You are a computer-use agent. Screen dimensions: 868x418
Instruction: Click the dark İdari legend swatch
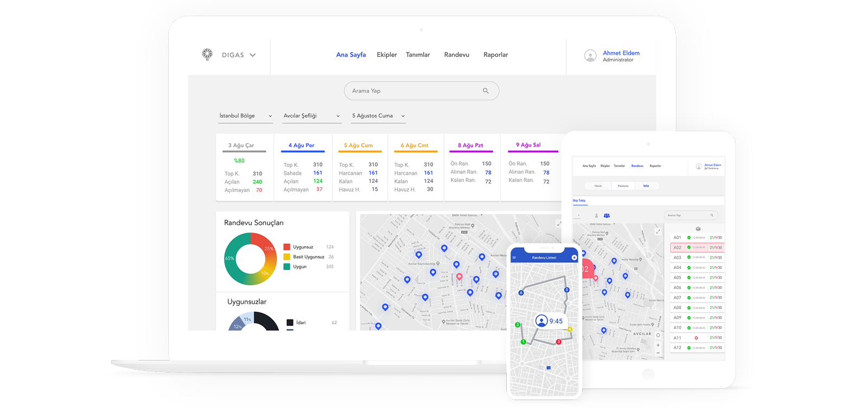pyautogui.click(x=290, y=323)
